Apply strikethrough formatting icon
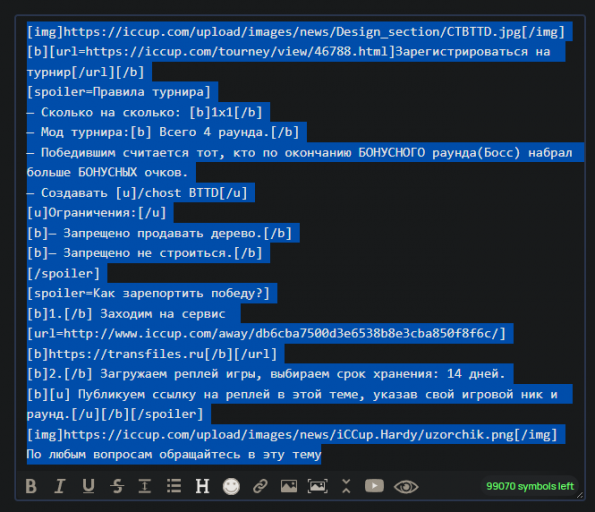 (117, 486)
